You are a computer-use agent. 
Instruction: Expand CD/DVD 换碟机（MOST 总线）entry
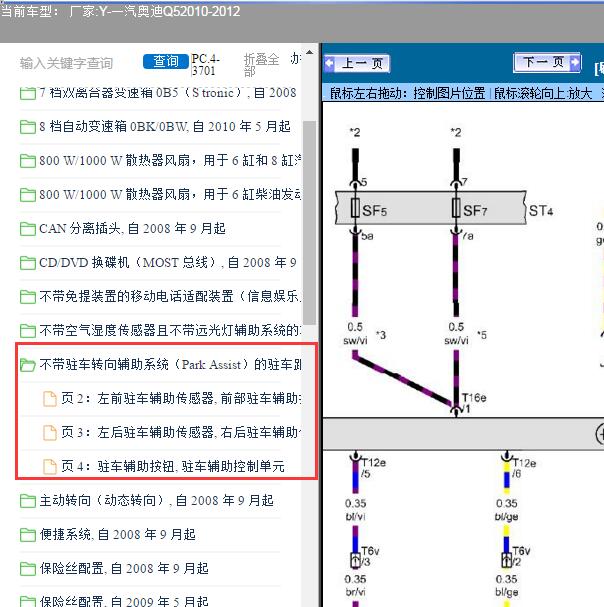point(168,262)
